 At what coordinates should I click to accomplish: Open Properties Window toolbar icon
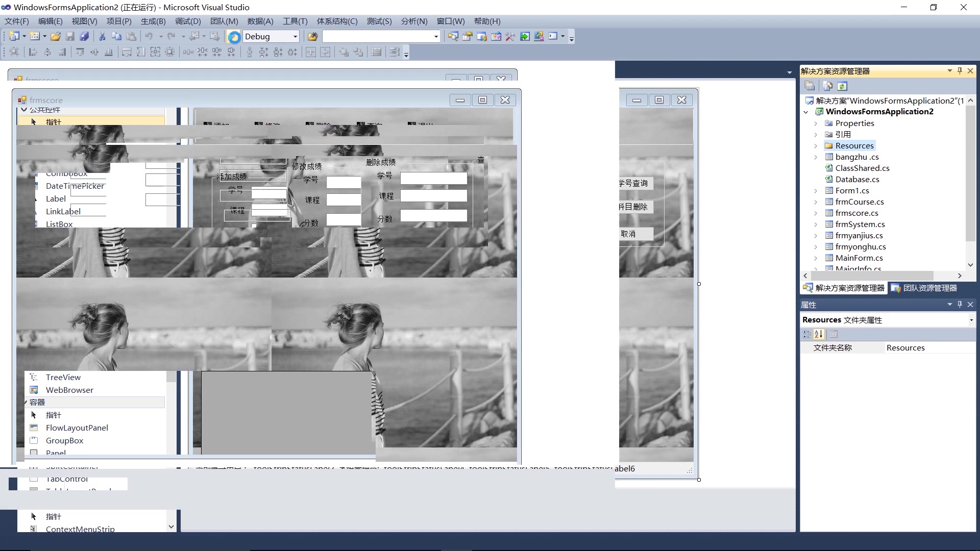[x=468, y=36]
